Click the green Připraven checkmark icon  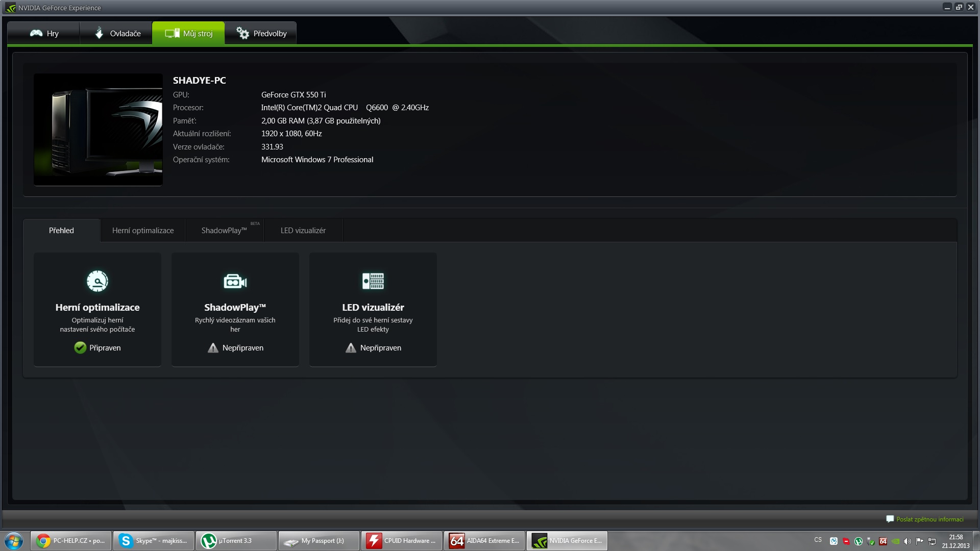(x=80, y=347)
